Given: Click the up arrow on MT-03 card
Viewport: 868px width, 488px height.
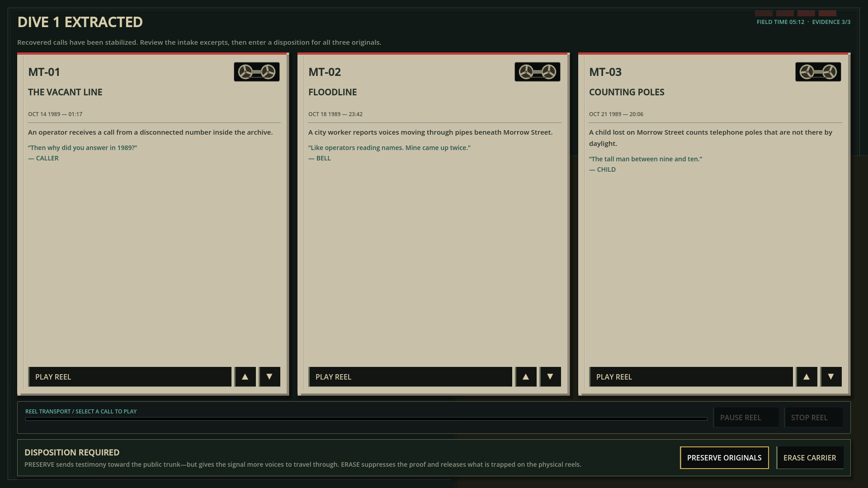Looking at the screenshot, I should [807, 377].
